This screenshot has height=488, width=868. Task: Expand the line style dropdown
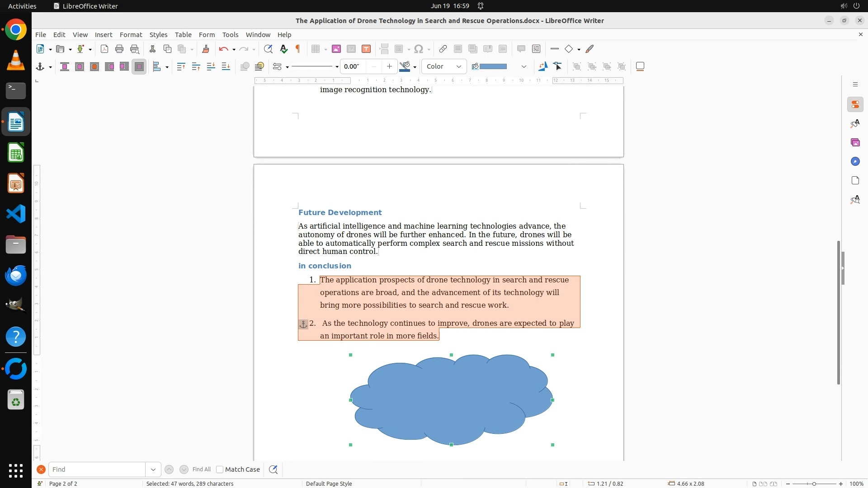pyautogui.click(x=337, y=67)
